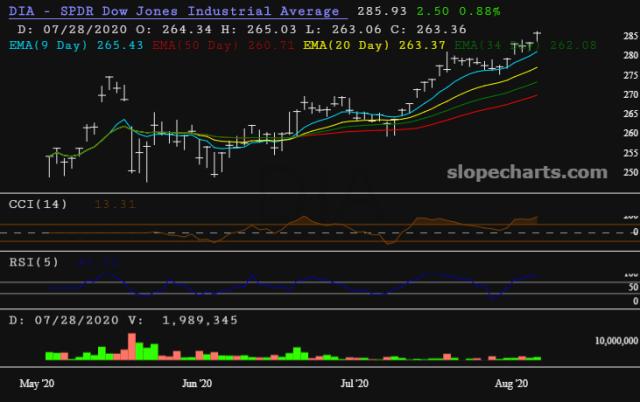Select the Jul '20 date axis label
The height and width of the screenshot is (402, 640).
[x=357, y=383]
